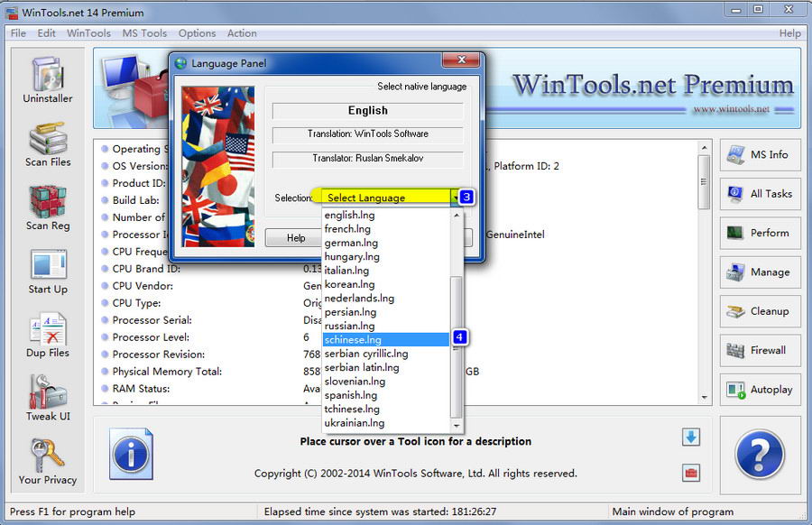Viewport: 812px width, 525px height.
Task: Choose slovenian.lng from language list
Action: 386,382
